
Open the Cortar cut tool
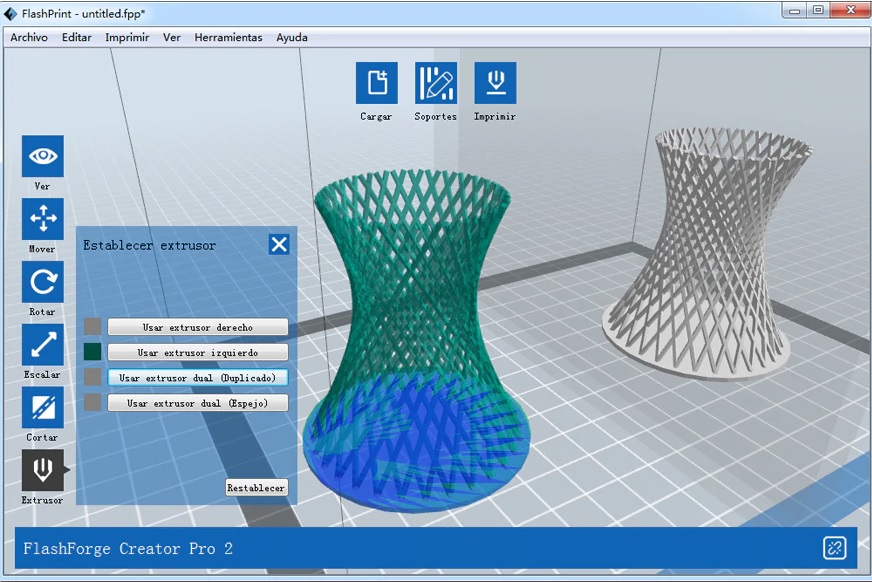pos(43,407)
